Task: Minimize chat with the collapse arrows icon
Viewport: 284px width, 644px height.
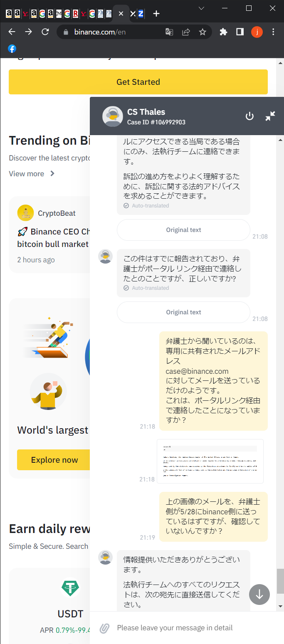Action: pos(270,116)
